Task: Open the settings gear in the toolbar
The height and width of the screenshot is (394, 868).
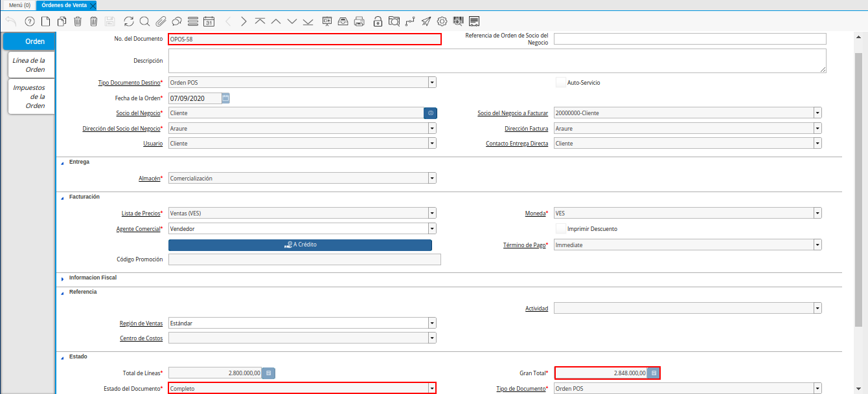Action: click(x=442, y=21)
